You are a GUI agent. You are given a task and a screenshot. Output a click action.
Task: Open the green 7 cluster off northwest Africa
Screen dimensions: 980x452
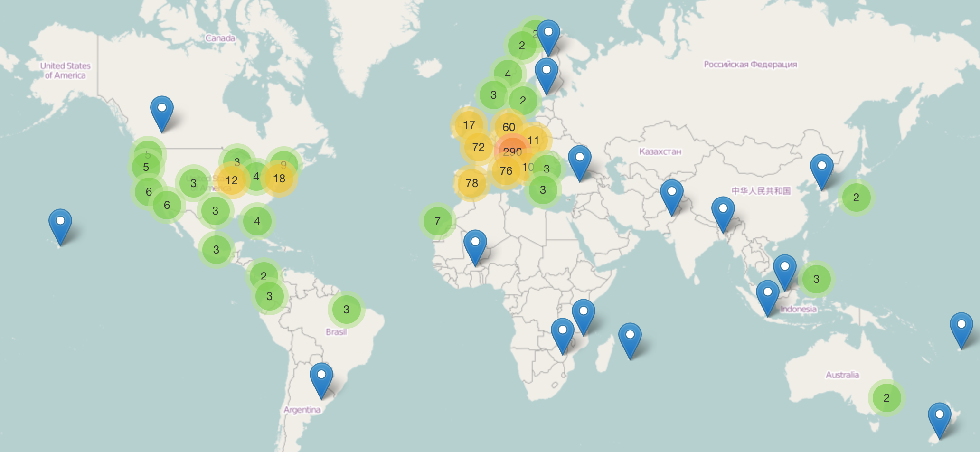[437, 221]
